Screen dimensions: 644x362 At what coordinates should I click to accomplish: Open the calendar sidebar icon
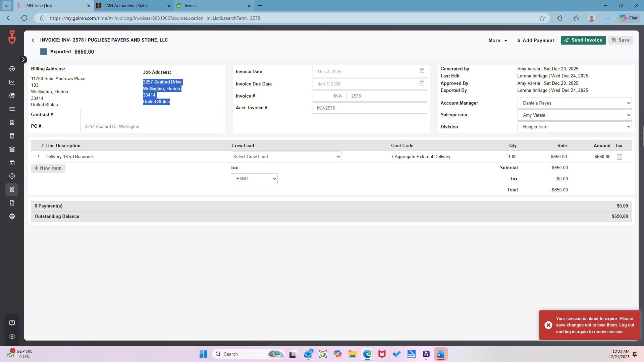coord(12,163)
